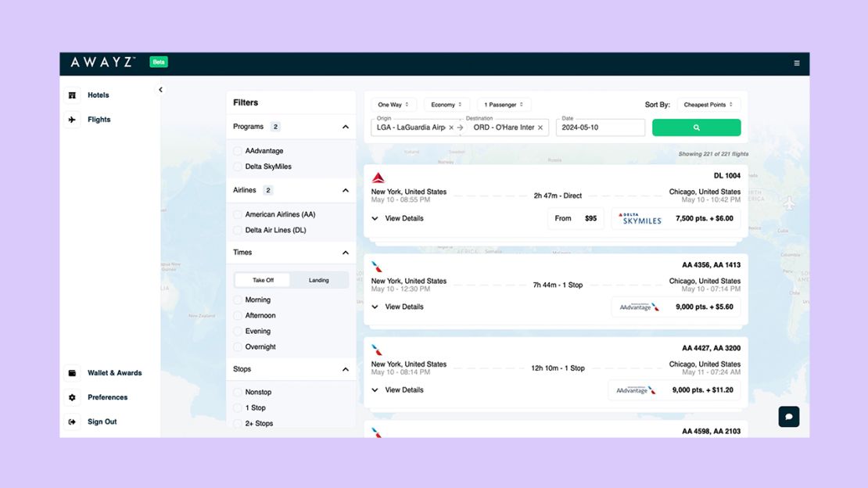868x488 pixels.
Task: Collapse the Stops filter section
Action: point(346,369)
